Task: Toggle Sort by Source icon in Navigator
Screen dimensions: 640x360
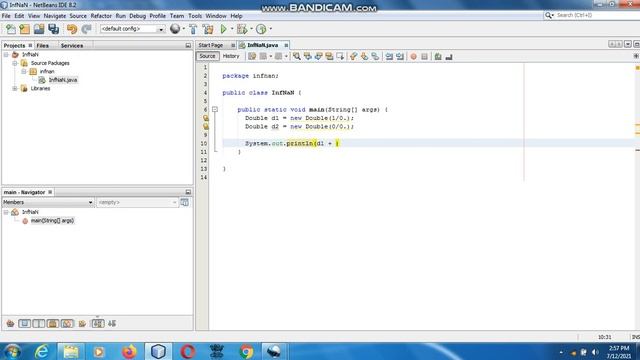Action: [x=112, y=324]
